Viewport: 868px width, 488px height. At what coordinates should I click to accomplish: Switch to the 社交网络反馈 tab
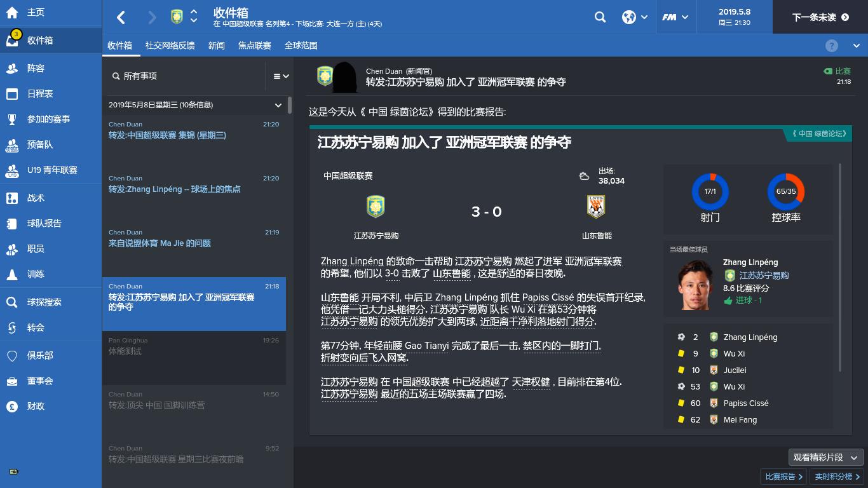(170, 45)
